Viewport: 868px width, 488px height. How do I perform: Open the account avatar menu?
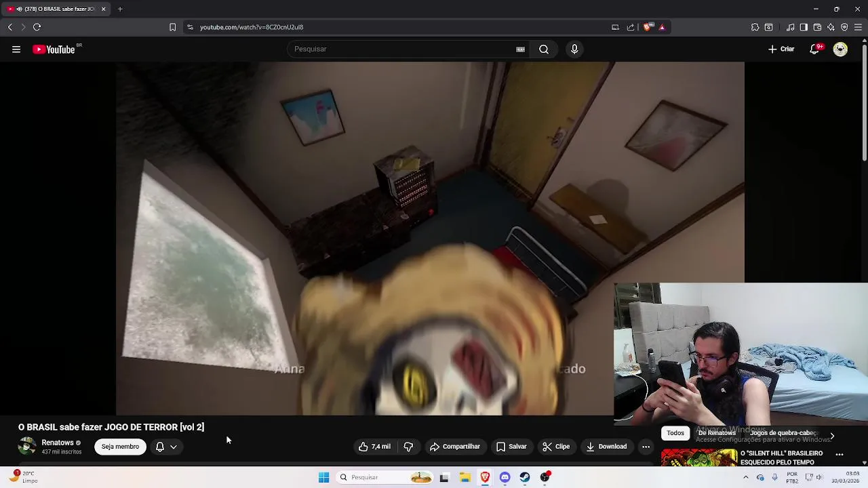point(840,49)
